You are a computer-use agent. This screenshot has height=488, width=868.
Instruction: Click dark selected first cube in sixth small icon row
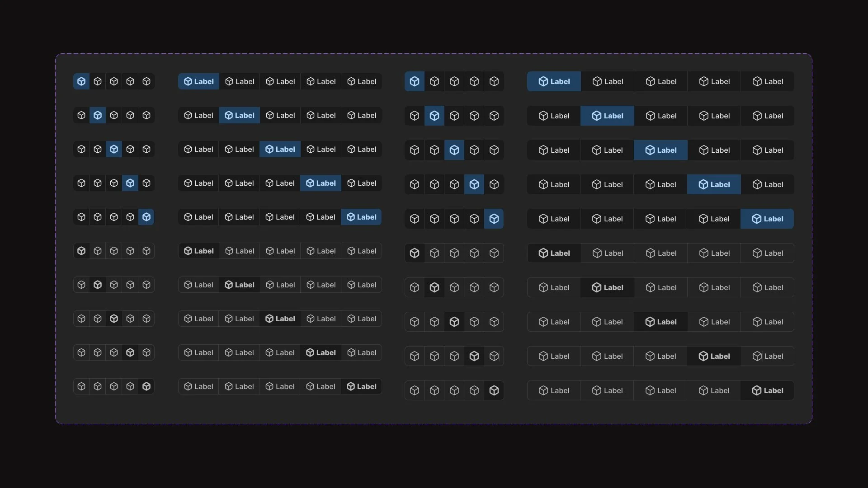(x=81, y=251)
